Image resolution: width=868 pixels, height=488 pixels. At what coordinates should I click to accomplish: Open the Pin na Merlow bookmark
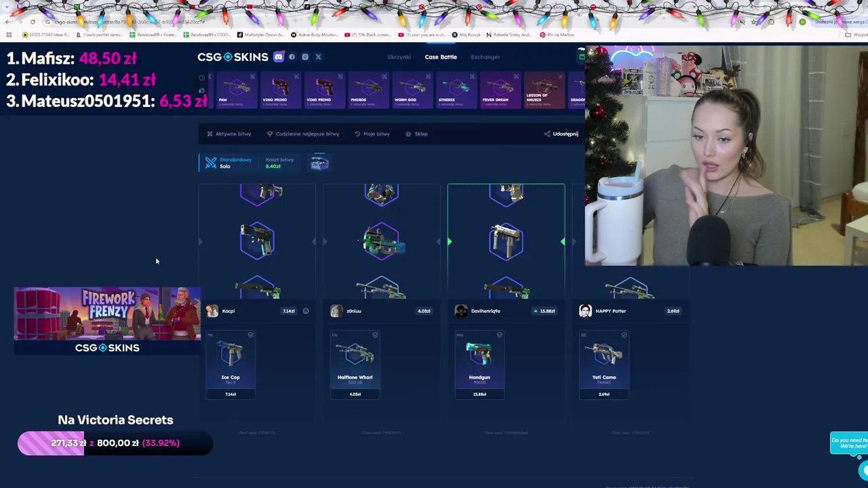[x=557, y=35]
